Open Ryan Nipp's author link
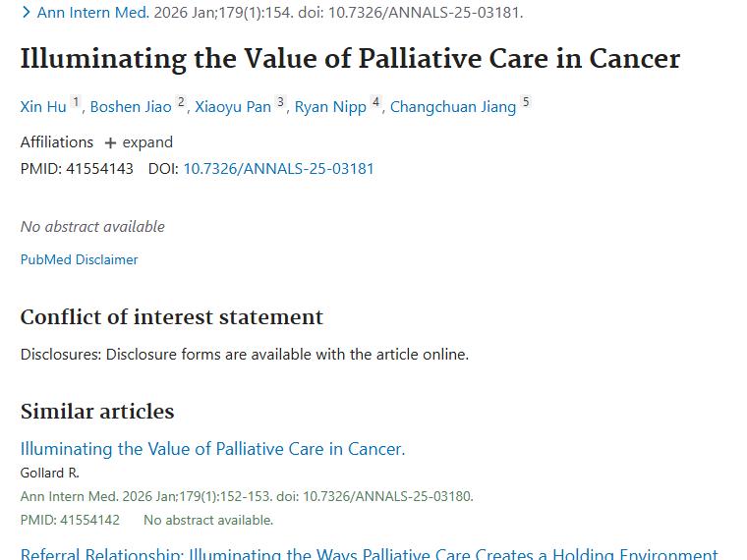Screen dimensions: 747x560 pyautogui.click(x=330, y=107)
